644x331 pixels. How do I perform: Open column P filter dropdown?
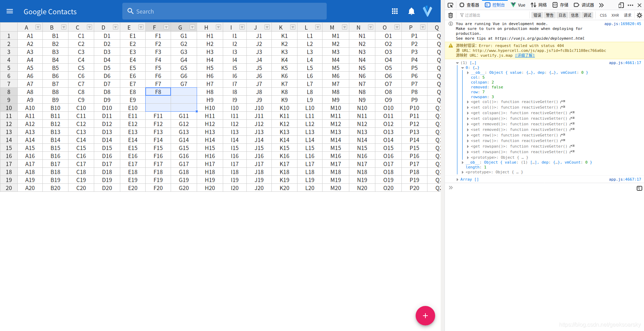click(423, 27)
